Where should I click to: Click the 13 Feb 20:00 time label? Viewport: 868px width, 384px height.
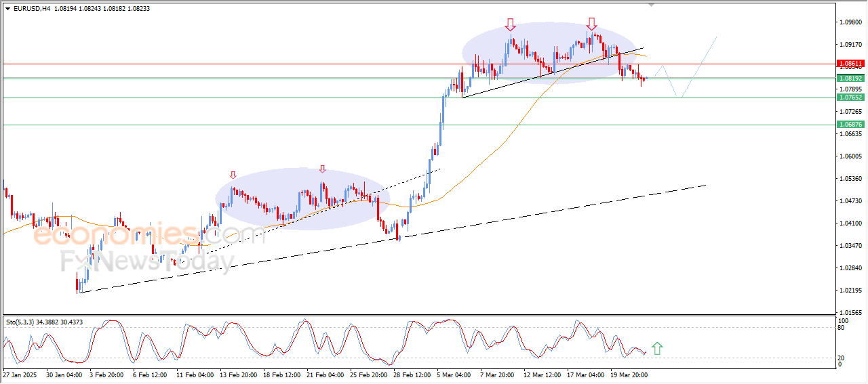(x=239, y=374)
